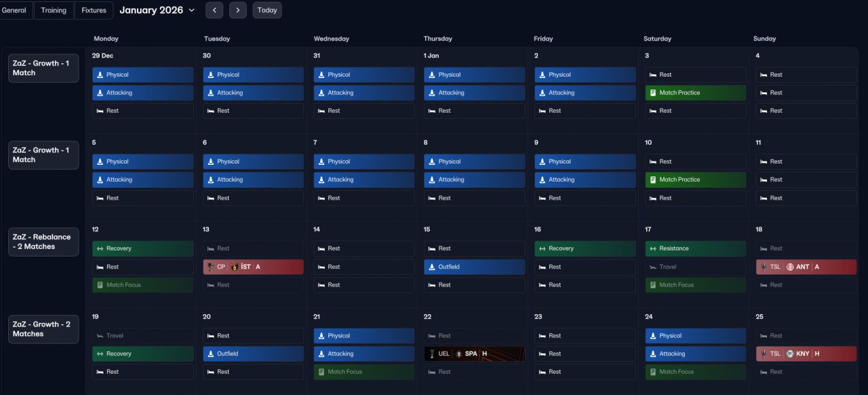868x395 pixels.
Task: Click the Konyaspor badge on Sunday 25 fixture
Action: [789, 354]
